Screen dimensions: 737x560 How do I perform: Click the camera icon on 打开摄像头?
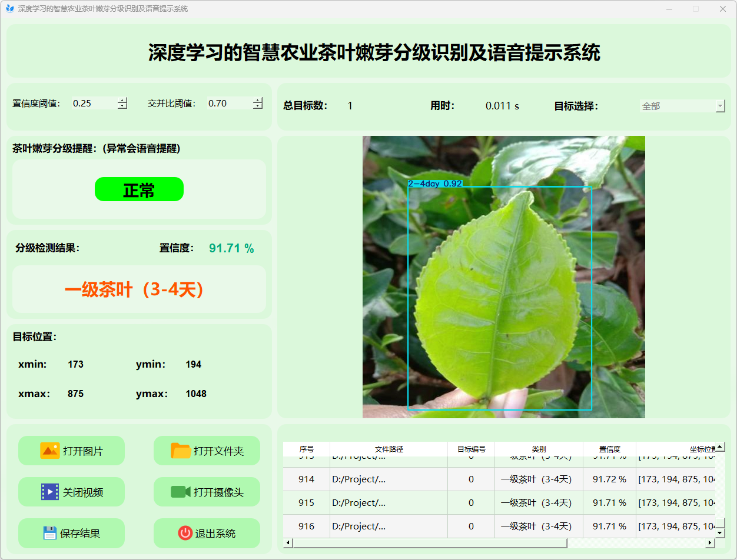pos(180,492)
